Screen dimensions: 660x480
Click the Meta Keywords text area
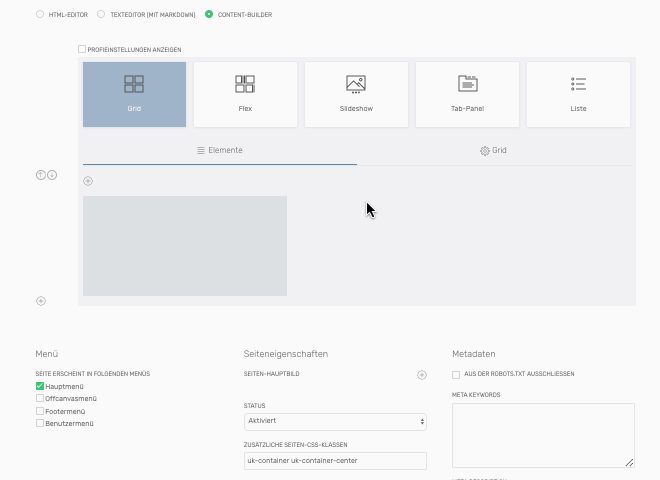(x=543, y=435)
